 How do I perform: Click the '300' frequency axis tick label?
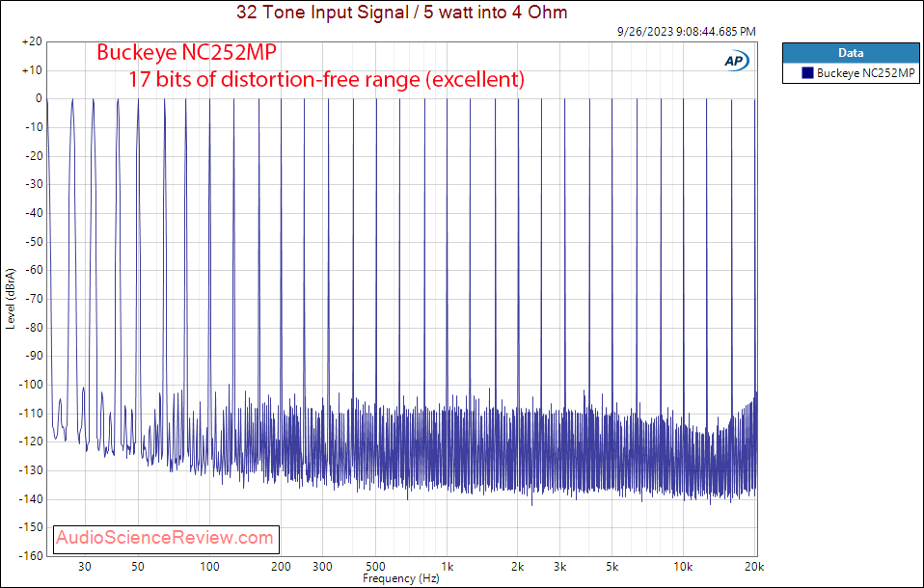pyautogui.click(x=322, y=567)
